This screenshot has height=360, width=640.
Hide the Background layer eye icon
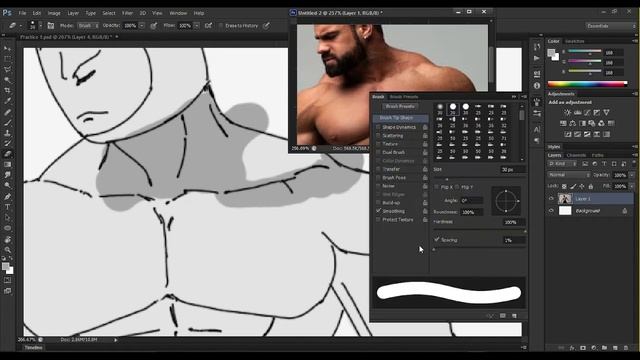(551, 211)
